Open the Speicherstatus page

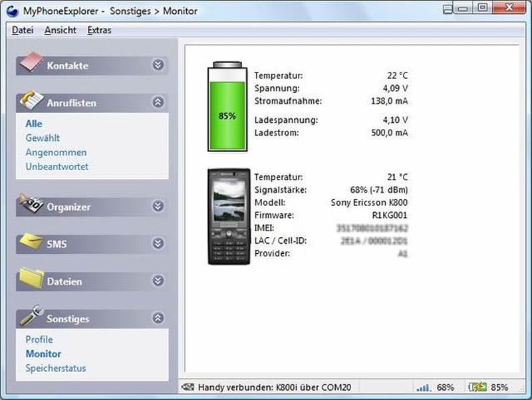56,368
